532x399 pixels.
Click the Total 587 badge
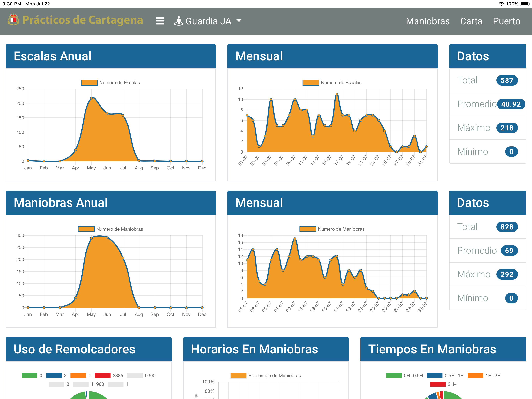coord(507,80)
